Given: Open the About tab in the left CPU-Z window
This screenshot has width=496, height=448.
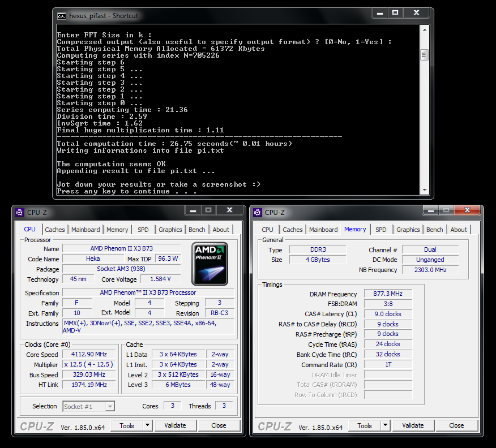Looking at the screenshot, I should (221, 230).
